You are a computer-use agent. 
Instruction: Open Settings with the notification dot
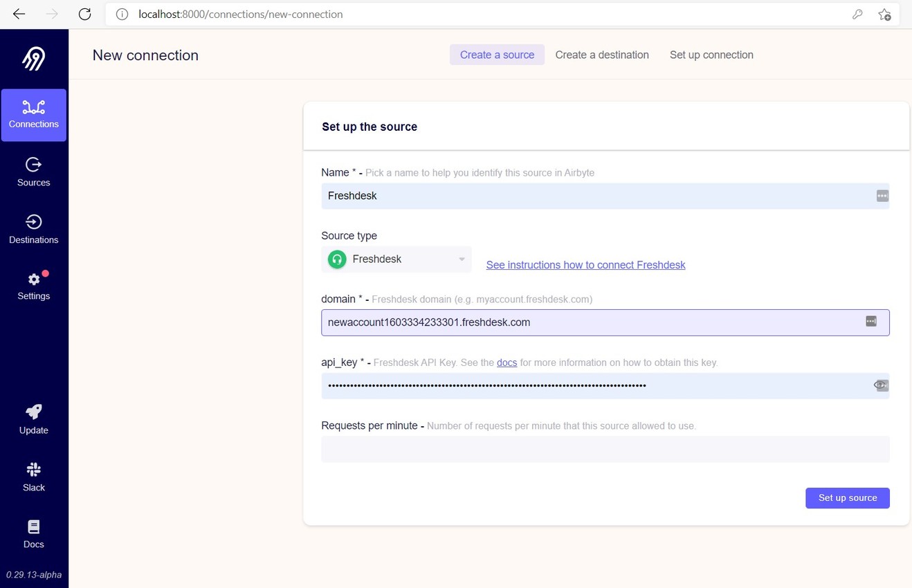pyautogui.click(x=33, y=285)
